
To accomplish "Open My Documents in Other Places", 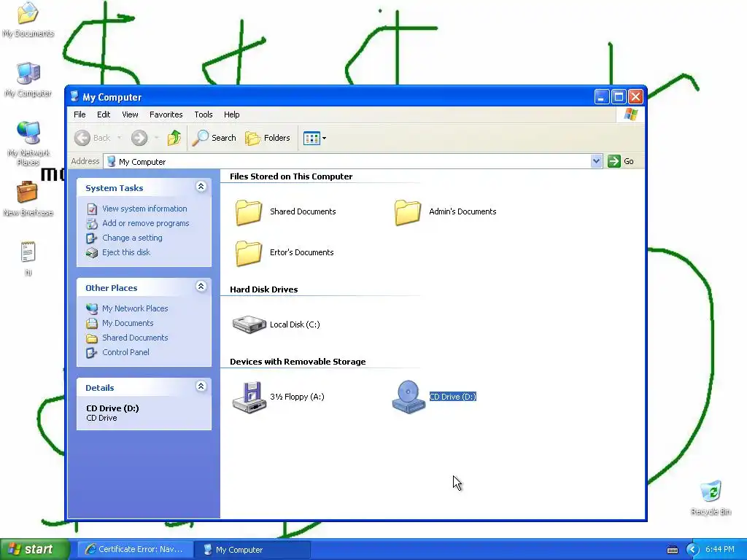I will tap(128, 323).
